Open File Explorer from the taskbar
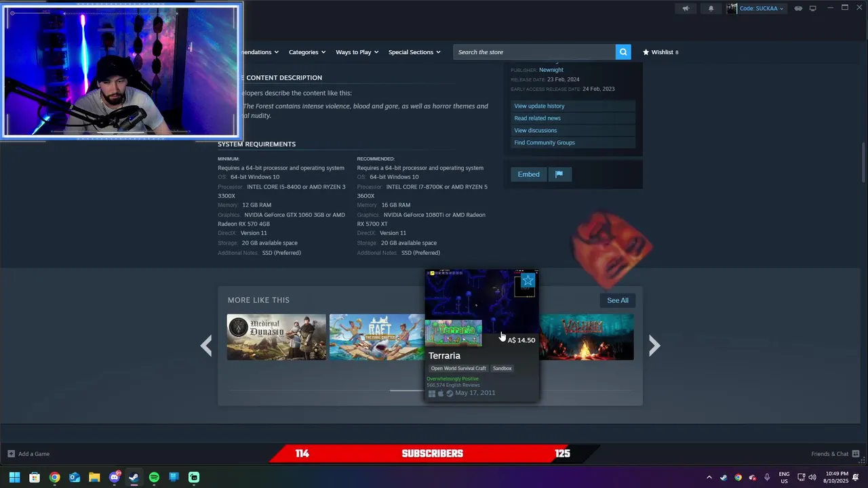The image size is (868, 488). click(x=94, y=477)
